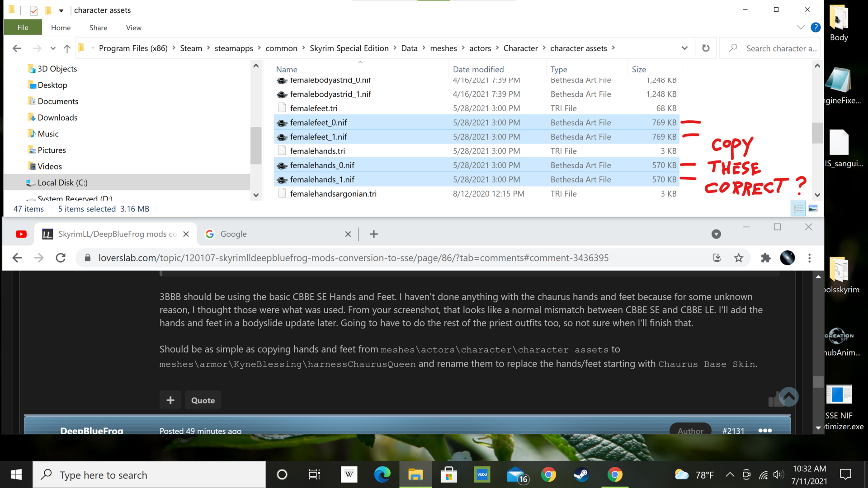This screenshot has height=488, width=868.
Task: Go up one folder level in Explorer
Action: [67, 48]
